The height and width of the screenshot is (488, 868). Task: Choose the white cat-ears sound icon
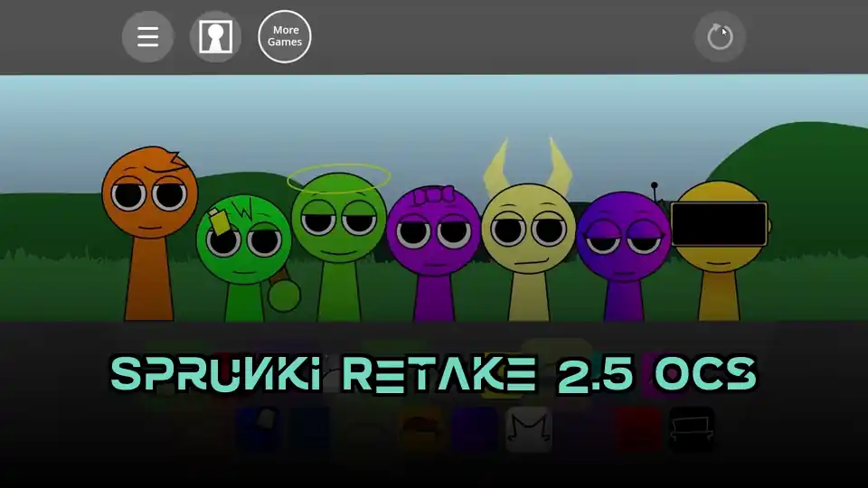coord(528,429)
